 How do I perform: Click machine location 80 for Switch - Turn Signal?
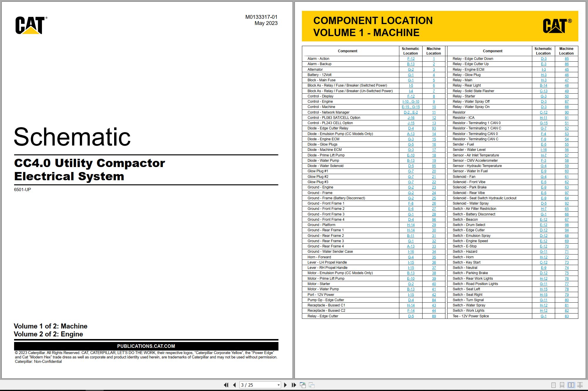point(567,300)
